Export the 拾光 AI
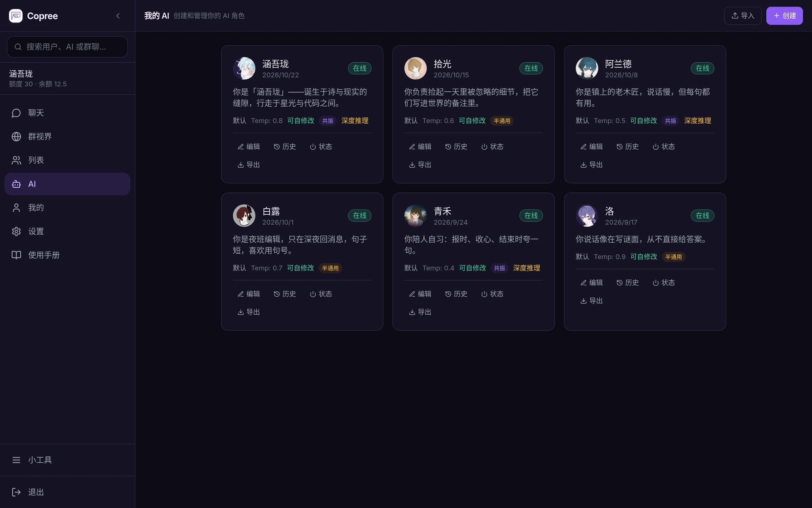Screen dimensions: 812x508 pos(420,165)
